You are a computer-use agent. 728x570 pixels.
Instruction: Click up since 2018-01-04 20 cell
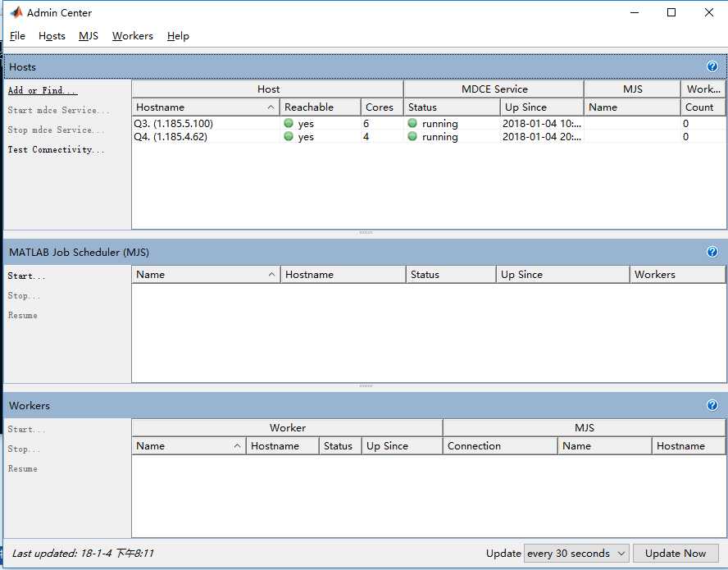point(542,136)
